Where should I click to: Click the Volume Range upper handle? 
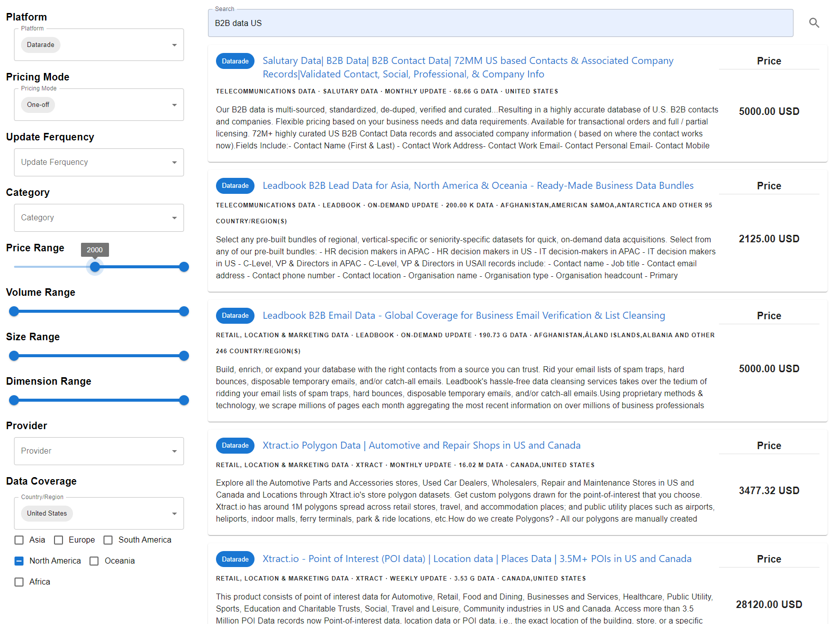pyautogui.click(x=184, y=311)
